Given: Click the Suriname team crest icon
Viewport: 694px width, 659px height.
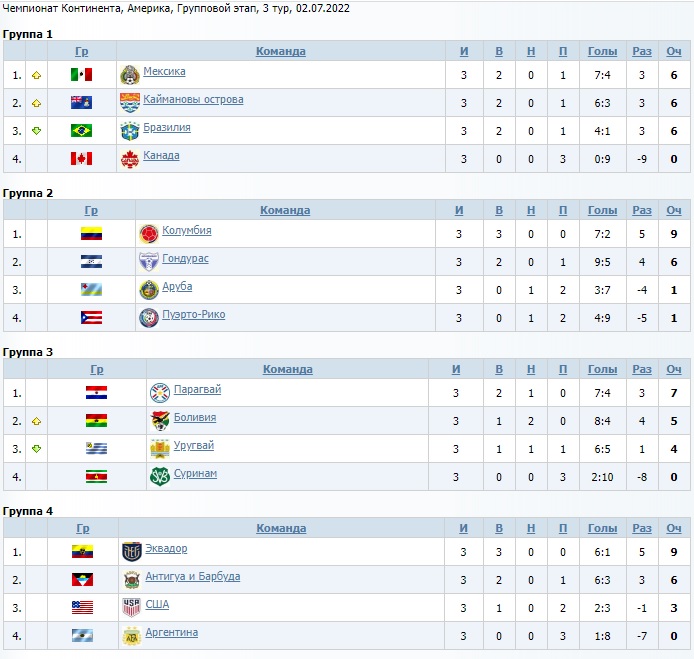Looking at the screenshot, I should tap(159, 476).
